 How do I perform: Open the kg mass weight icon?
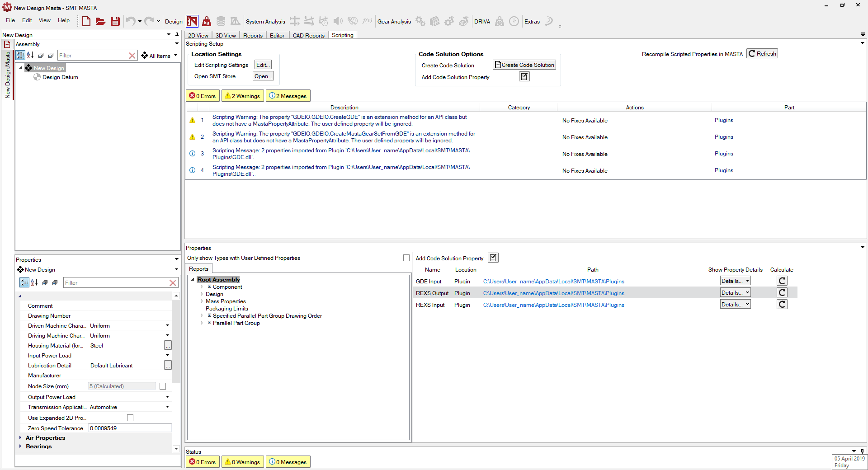pos(207,21)
